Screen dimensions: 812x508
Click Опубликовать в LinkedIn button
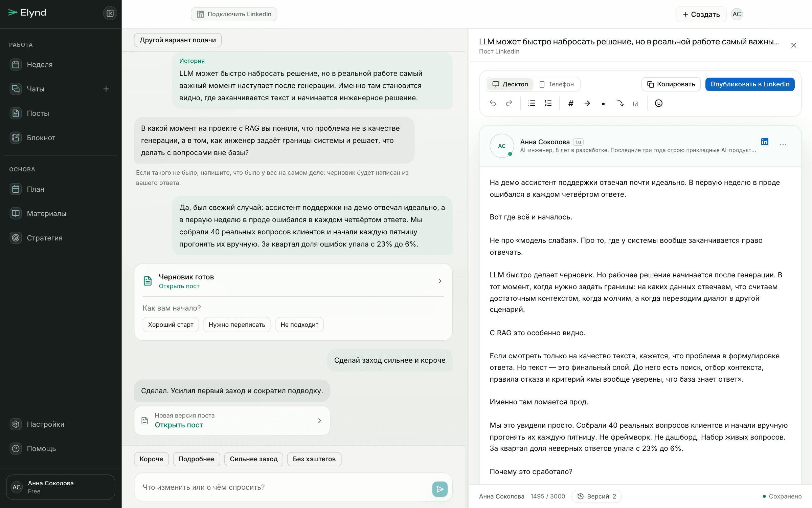click(750, 84)
